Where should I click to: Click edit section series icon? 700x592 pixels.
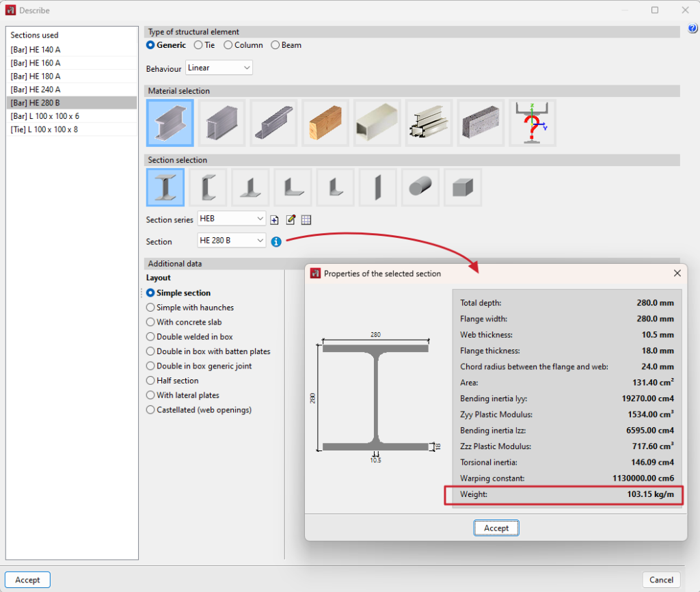(291, 219)
